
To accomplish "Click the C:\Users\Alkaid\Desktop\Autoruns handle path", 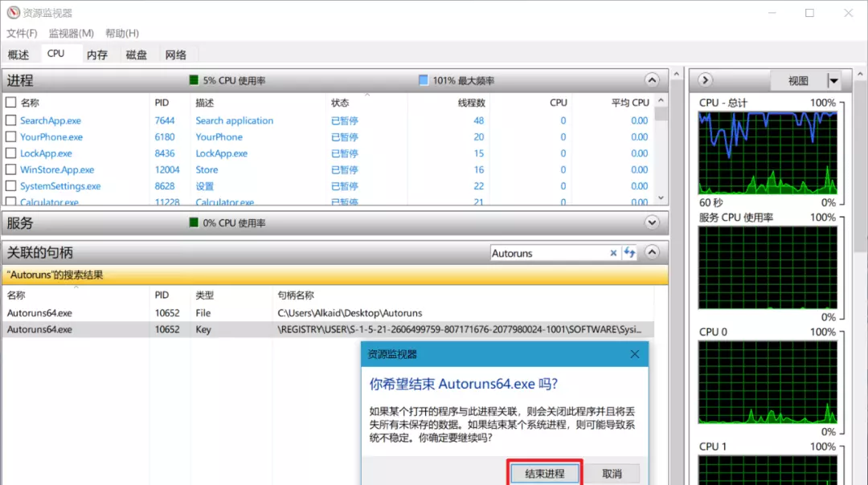I will point(350,313).
